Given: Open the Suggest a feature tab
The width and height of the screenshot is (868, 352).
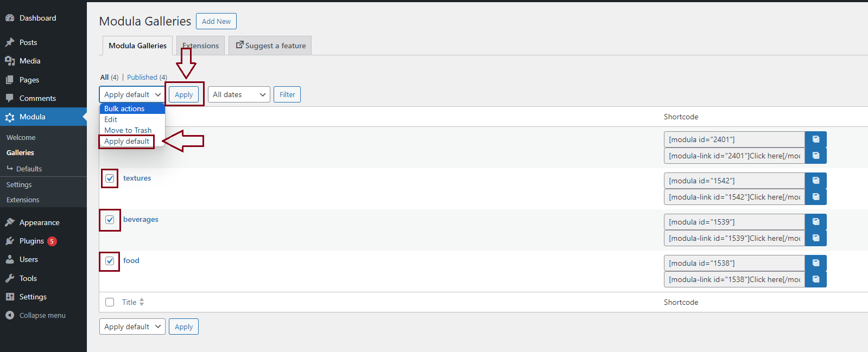Looking at the screenshot, I should (270, 46).
